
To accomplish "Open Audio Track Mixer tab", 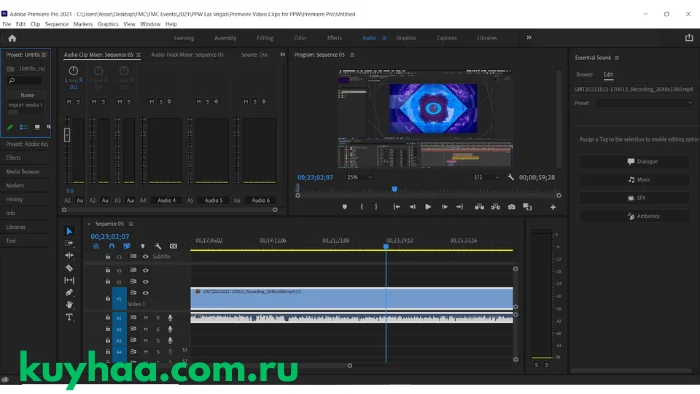I will pos(187,55).
